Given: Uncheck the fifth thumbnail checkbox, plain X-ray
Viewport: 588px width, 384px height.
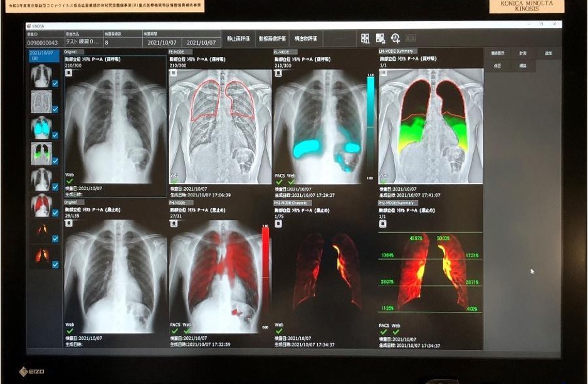Looking at the screenshot, I should click(x=55, y=187).
